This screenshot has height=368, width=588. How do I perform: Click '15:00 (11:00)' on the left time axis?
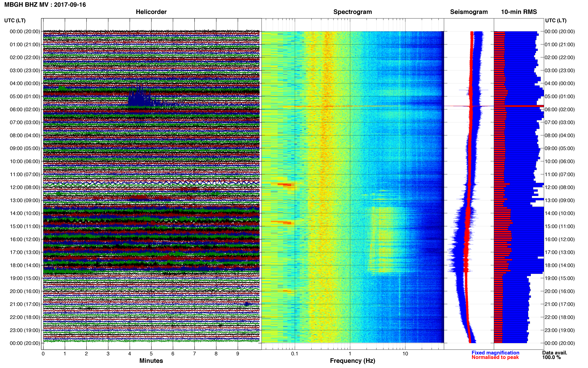click(25, 226)
